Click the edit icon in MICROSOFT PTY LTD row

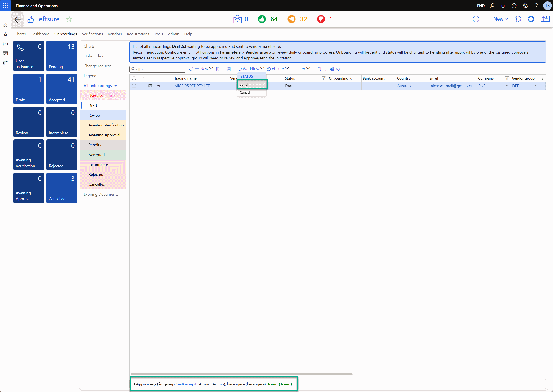150,86
